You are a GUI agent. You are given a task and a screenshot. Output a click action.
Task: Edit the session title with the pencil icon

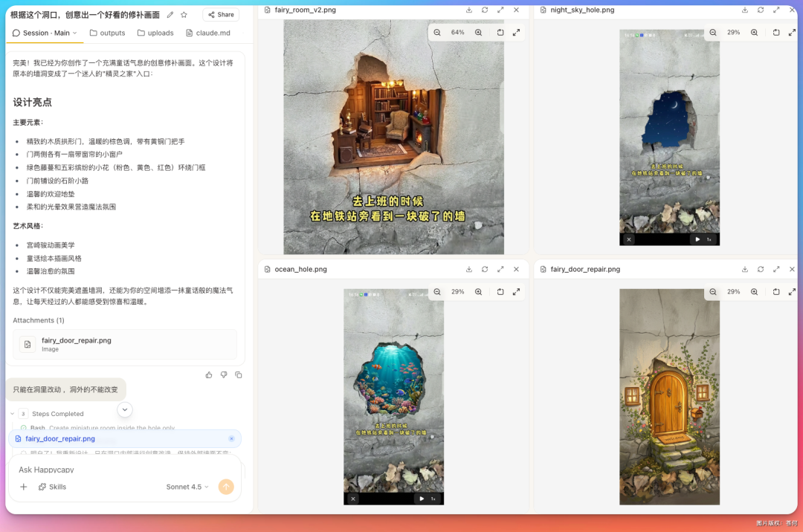[168, 14]
